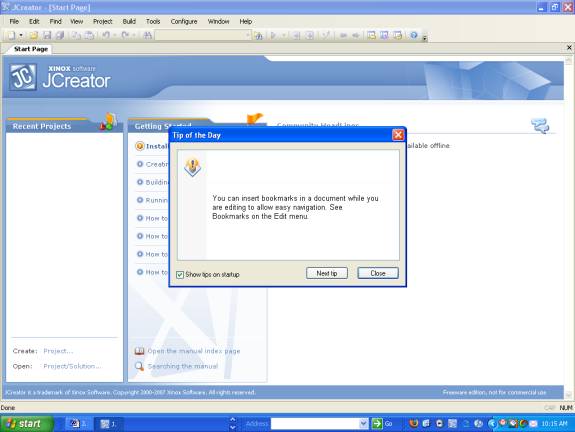Uncheck Show tips on startup checkbox
Screen dimensions: 575x432
pos(180,275)
